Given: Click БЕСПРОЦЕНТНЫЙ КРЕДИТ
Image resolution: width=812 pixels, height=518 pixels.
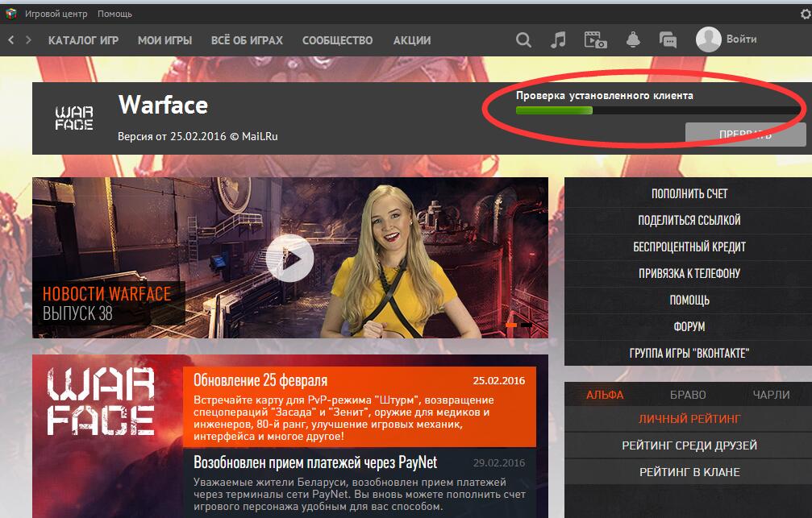Looking at the screenshot, I should click(x=689, y=247).
